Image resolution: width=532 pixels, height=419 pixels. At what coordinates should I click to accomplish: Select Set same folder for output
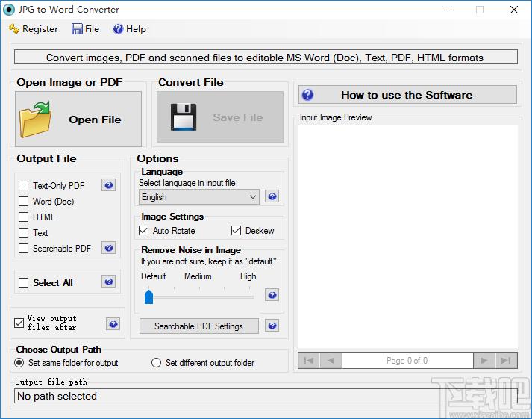(19, 363)
